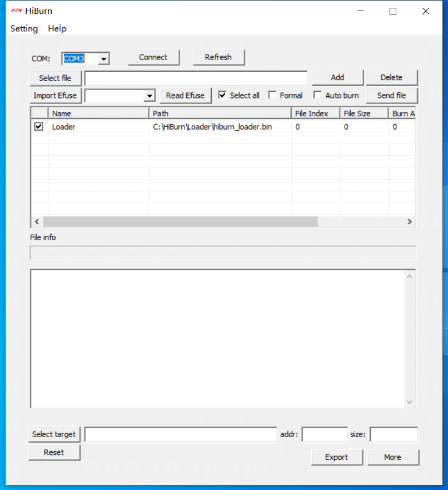Viewport: 448px width, 490px height.
Task: Sort by the Name column header
Action: click(98, 113)
